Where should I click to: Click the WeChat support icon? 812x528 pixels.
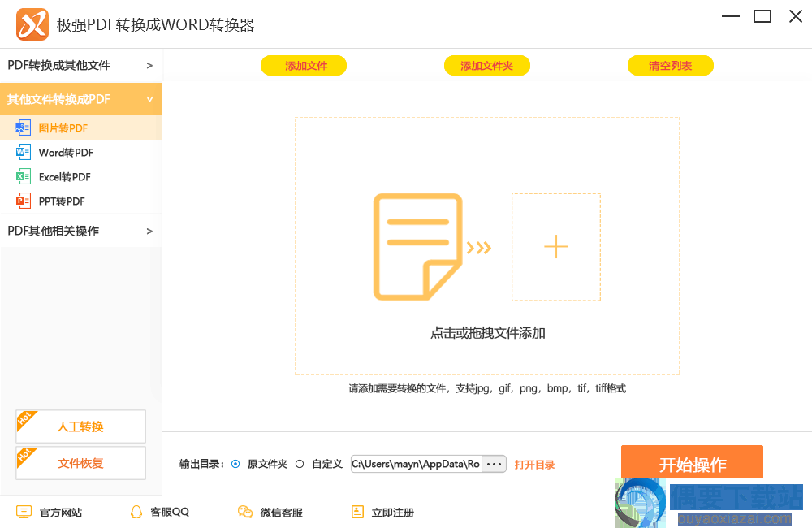245,512
